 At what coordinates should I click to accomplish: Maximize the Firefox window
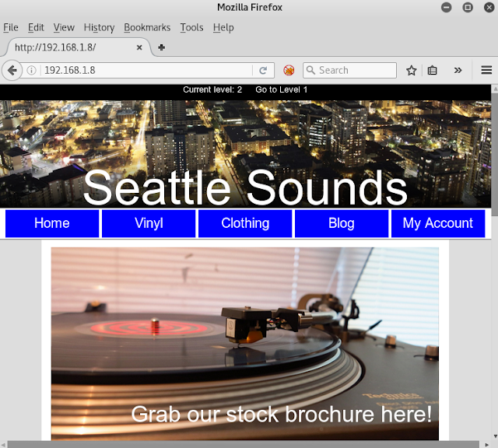coord(468,7)
